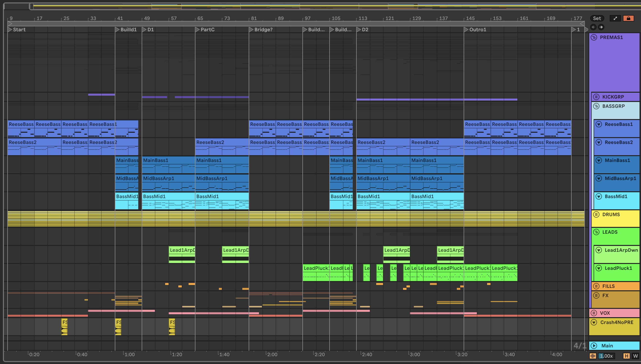This screenshot has width=641, height=364.
Task: Select the PartC locator marker
Action: [x=197, y=30]
